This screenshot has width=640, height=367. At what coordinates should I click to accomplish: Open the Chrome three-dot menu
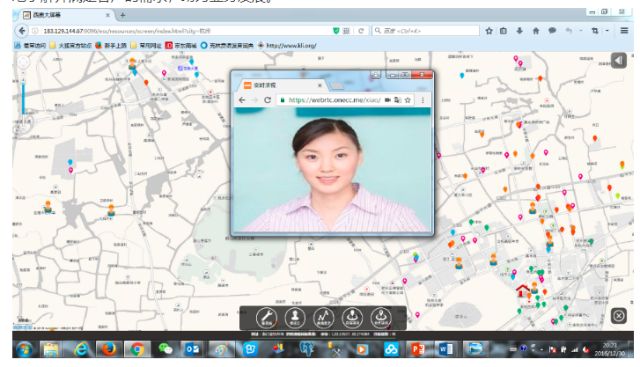423,100
